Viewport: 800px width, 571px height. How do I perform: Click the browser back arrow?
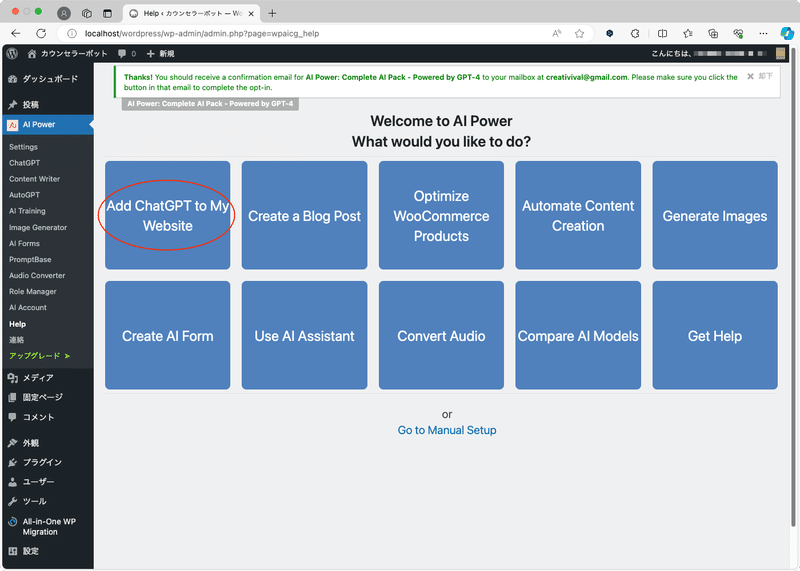click(x=16, y=34)
